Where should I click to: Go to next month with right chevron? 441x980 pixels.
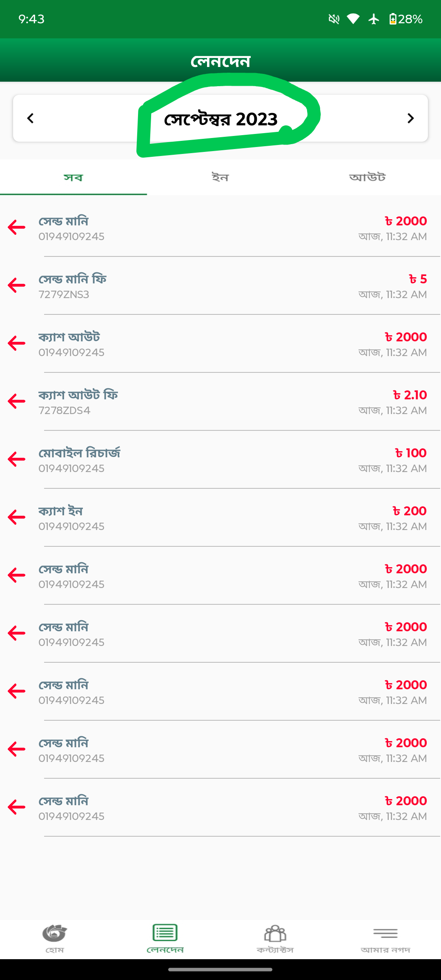pos(410,118)
